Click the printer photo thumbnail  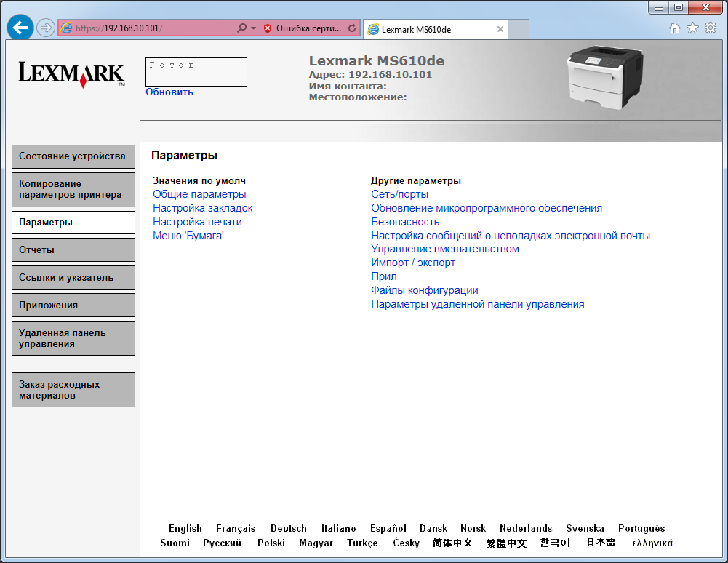[x=604, y=77]
